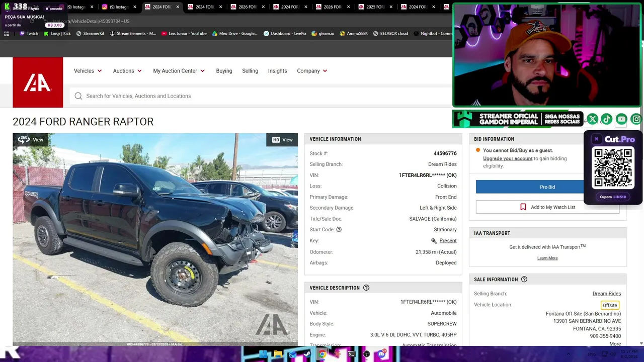Open the terminal from the taskbar
Screen dimensions: 644x362
point(352,354)
